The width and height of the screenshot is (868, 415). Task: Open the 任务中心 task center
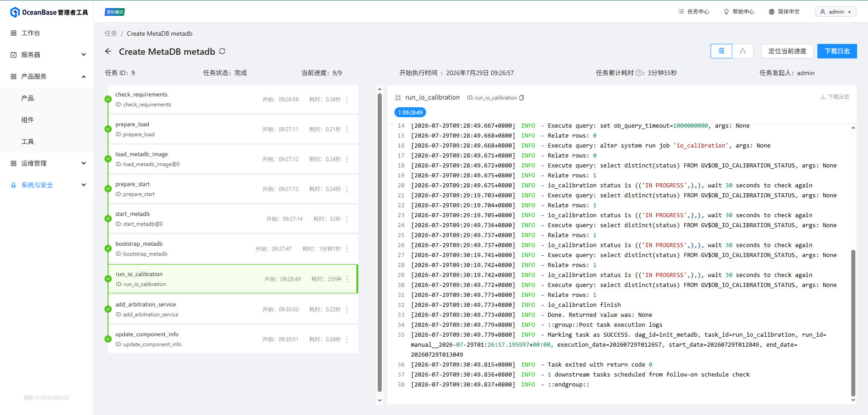pos(694,12)
